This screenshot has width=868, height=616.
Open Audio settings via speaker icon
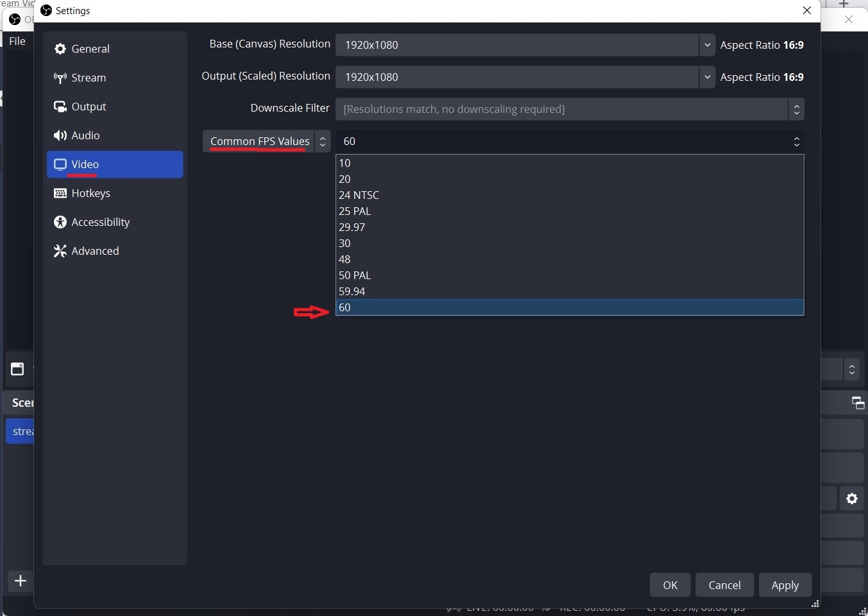pyautogui.click(x=60, y=135)
